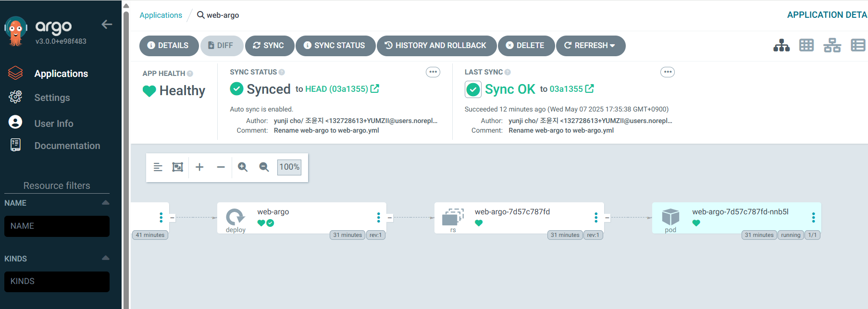Open LAST SYNC help icon
Viewport: 868px width, 309px height.
click(508, 72)
